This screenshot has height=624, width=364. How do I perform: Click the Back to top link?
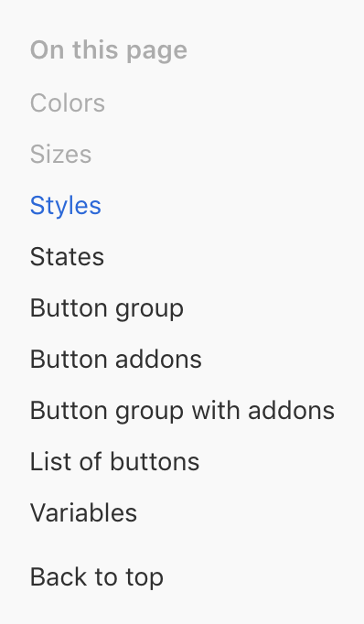click(97, 577)
